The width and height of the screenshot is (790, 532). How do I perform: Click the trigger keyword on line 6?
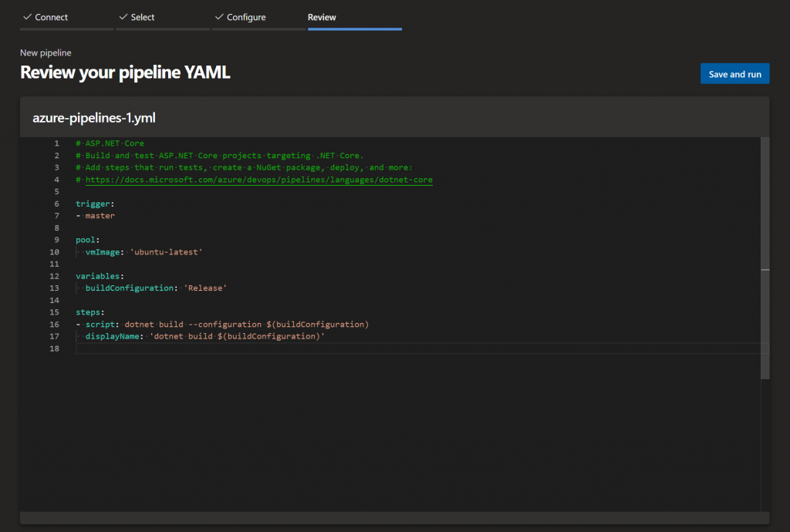coord(93,204)
